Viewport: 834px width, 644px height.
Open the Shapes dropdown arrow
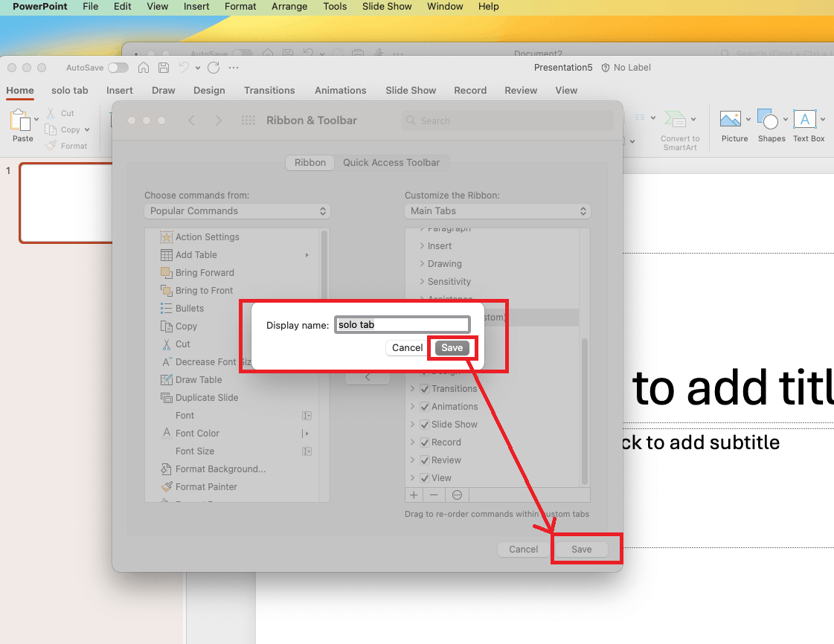tap(785, 119)
